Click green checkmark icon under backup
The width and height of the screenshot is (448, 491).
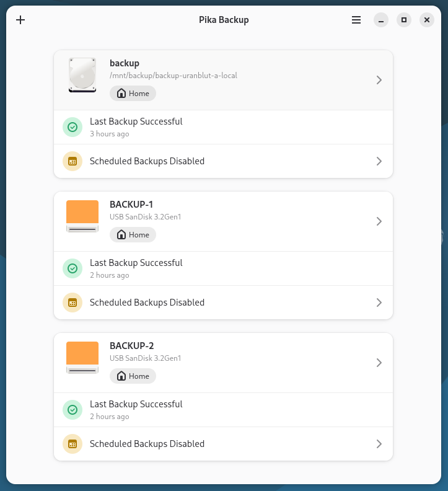pos(72,127)
